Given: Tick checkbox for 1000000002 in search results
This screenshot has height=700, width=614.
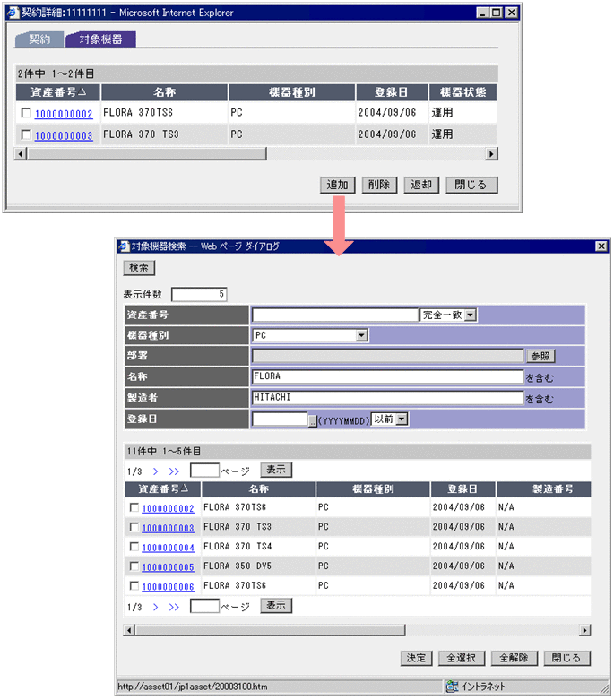Looking at the screenshot, I should click(x=134, y=507).
